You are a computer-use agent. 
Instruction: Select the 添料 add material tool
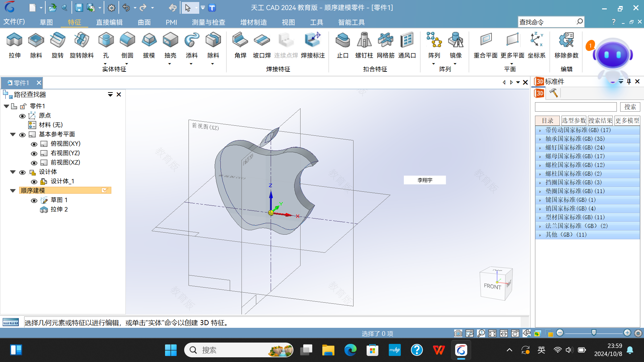click(x=192, y=45)
